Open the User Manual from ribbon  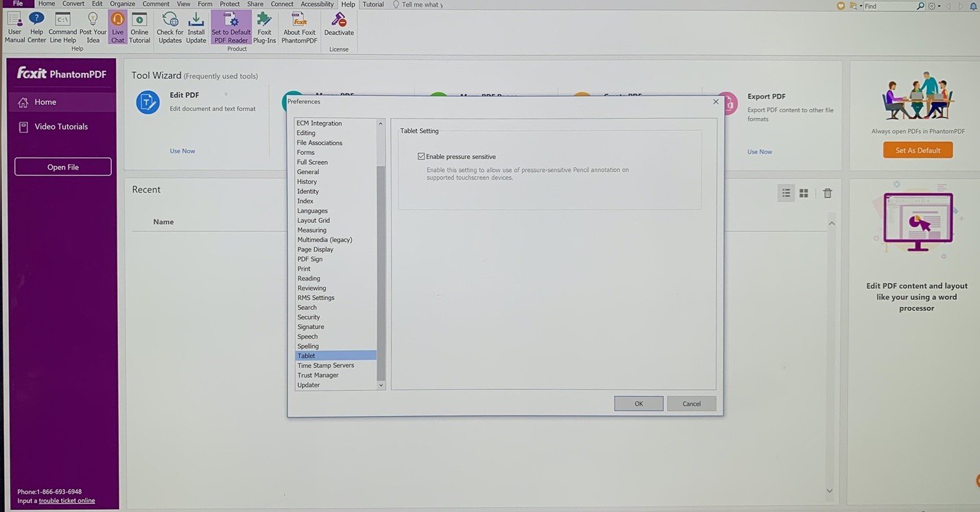click(x=14, y=27)
